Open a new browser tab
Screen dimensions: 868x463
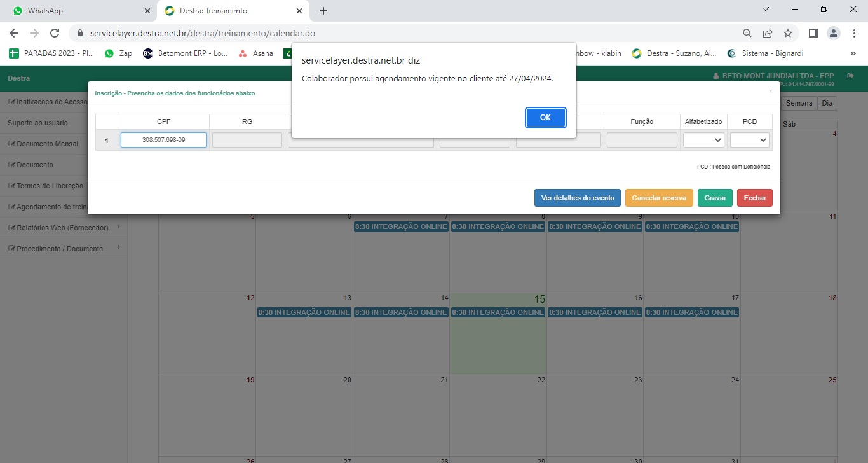click(323, 11)
